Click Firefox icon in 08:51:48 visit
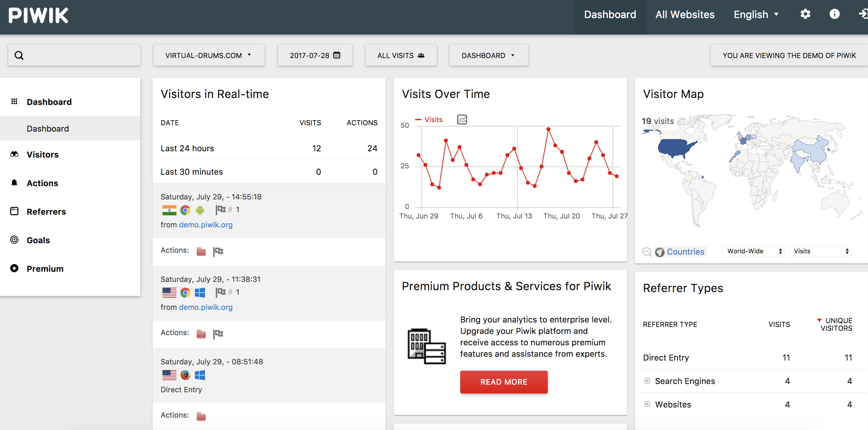868x430 pixels. pos(185,375)
